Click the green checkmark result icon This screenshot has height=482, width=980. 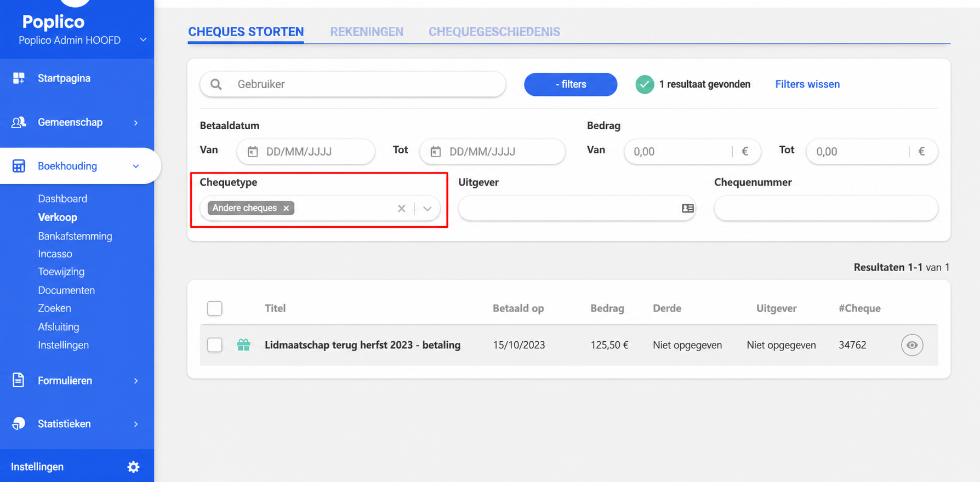[x=645, y=84]
